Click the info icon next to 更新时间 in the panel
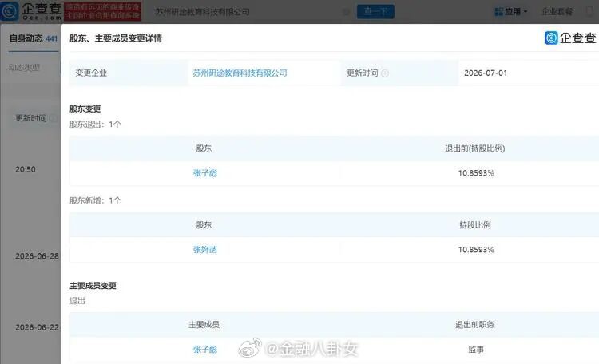599x364 pixels. 385,73
